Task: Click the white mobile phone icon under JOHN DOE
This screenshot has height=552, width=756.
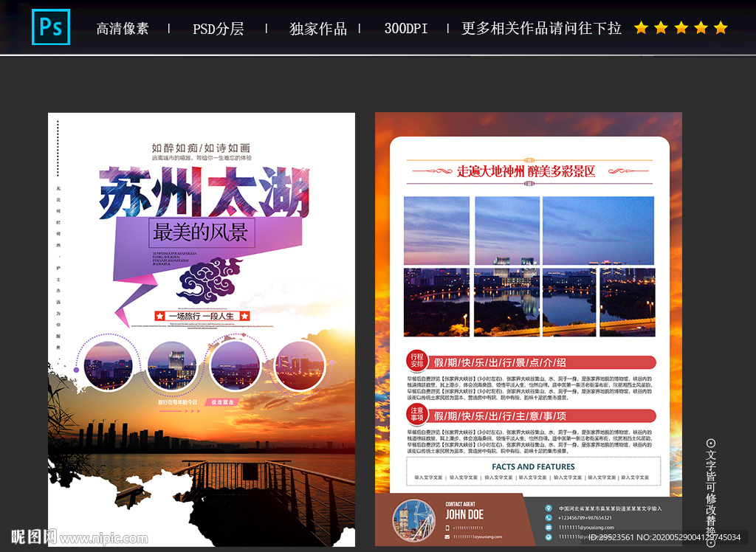Action: coord(447,528)
